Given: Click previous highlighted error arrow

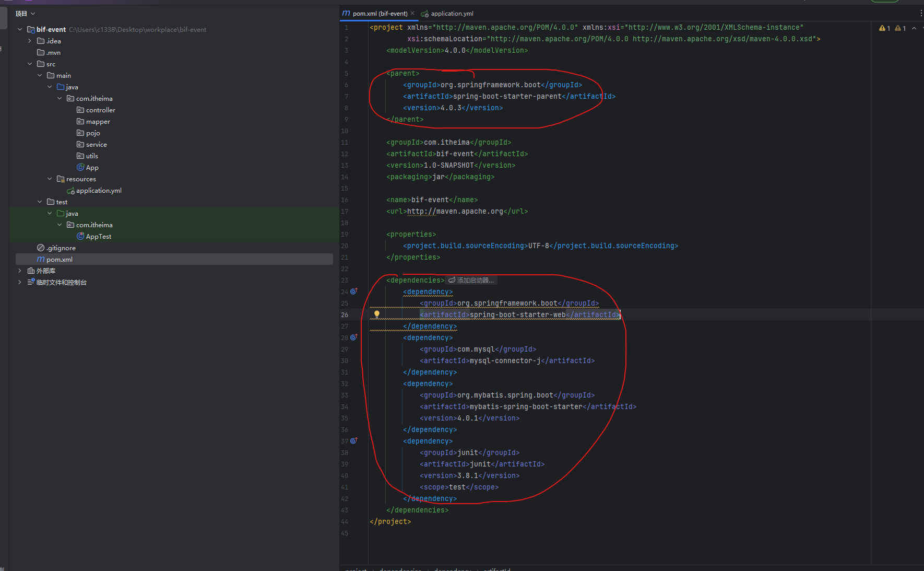Looking at the screenshot, I should click(914, 28).
